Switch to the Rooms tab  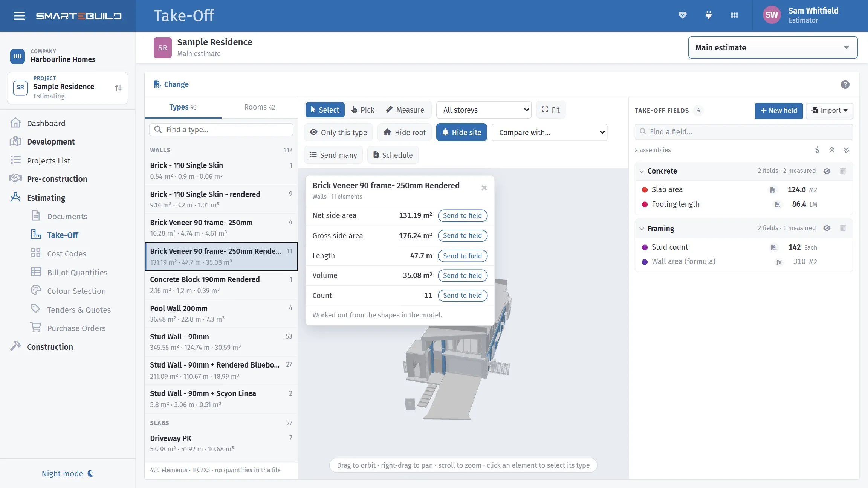260,107
